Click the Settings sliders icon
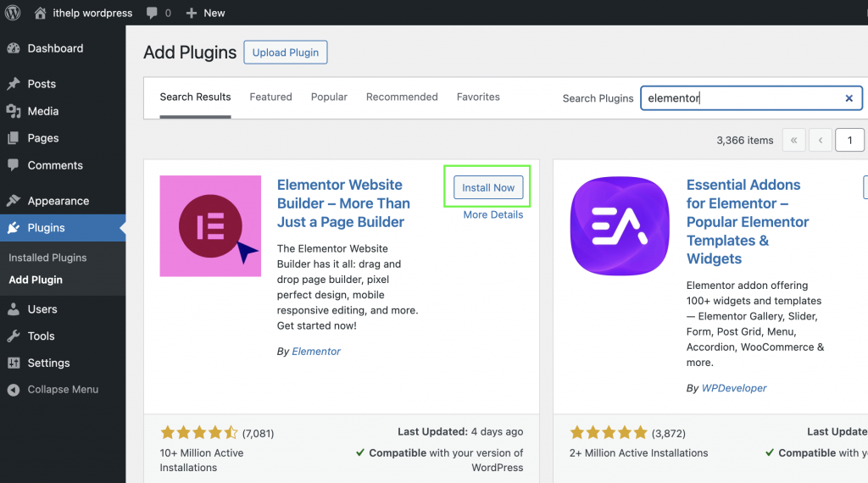Screen dimensions: 868x483 (14, 363)
